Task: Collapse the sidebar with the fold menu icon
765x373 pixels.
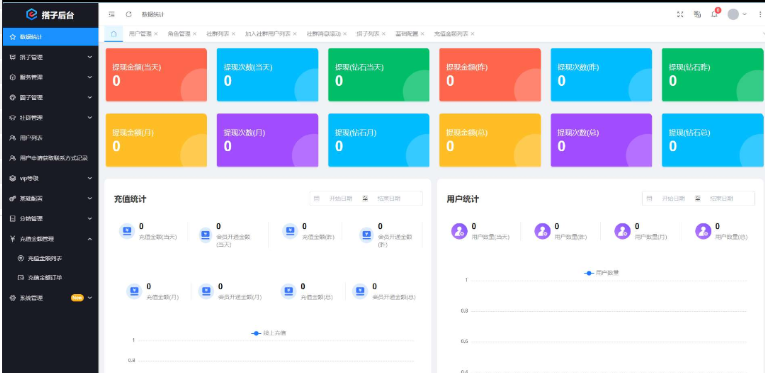Action: tap(112, 15)
